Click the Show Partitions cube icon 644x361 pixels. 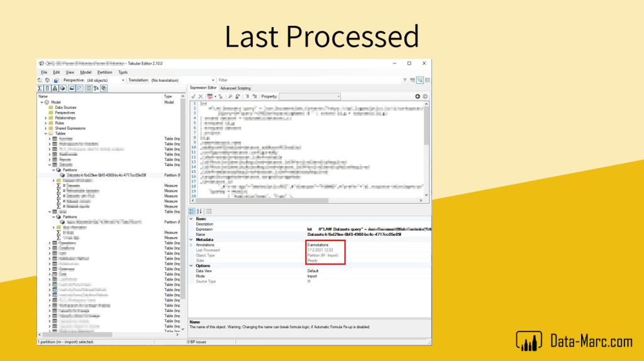(x=63, y=88)
